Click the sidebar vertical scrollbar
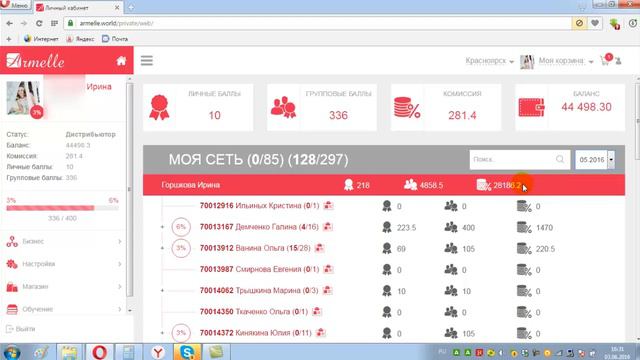 pos(130,190)
